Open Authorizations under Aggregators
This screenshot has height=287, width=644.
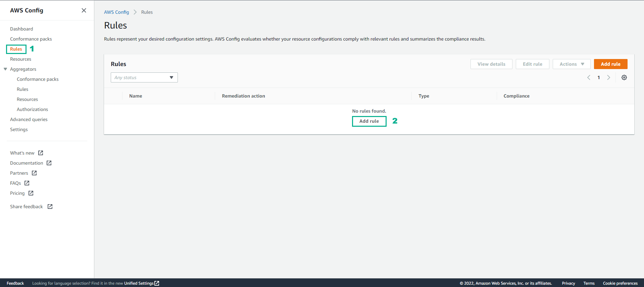[x=32, y=109]
